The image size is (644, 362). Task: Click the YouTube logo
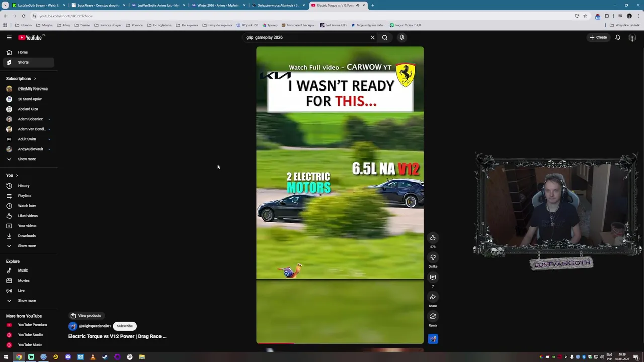click(x=31, y=37)
